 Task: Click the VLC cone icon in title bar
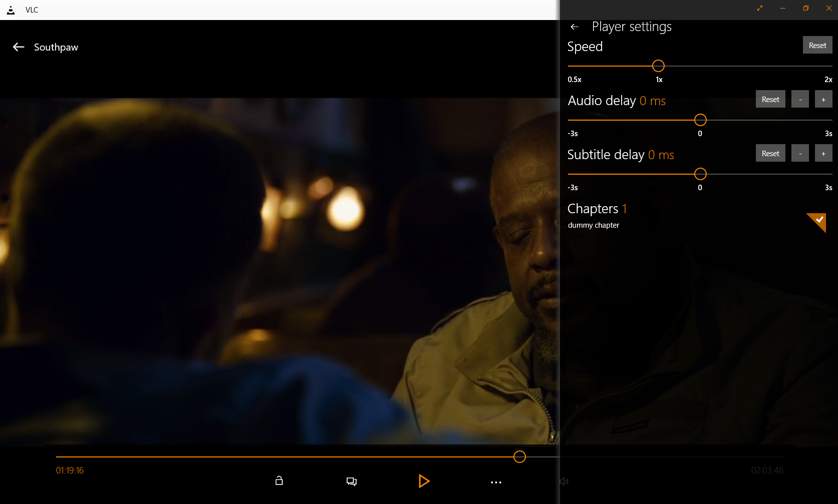tap(11, 10)
